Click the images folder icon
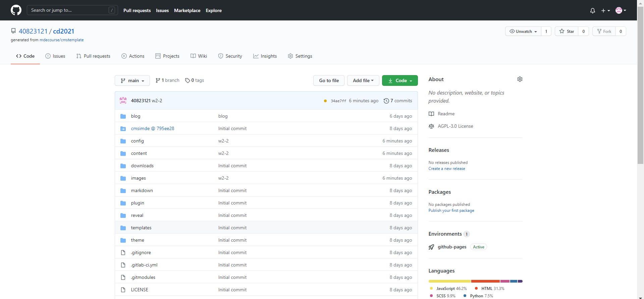The image size is (644, 299). pos(123,178)
